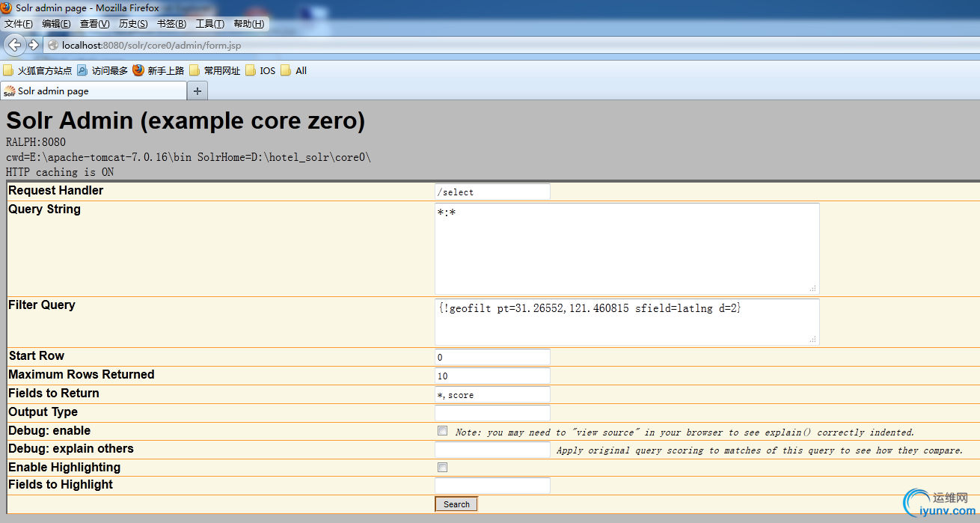Click inside the Query String textarea
The height and width of the screenshot is (523, 980).
[x=627, y=248]
